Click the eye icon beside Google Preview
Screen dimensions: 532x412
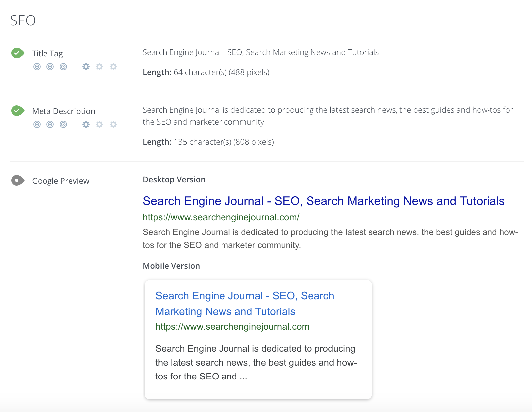(x=17, y=180)
